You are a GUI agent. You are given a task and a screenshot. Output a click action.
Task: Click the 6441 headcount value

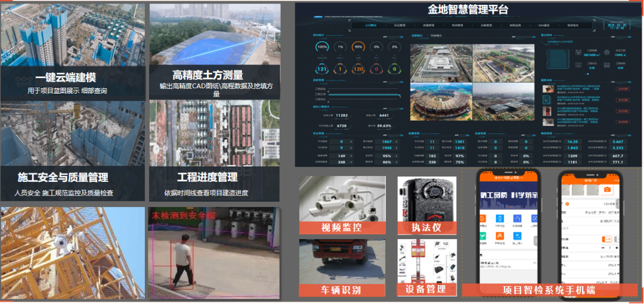385,116
